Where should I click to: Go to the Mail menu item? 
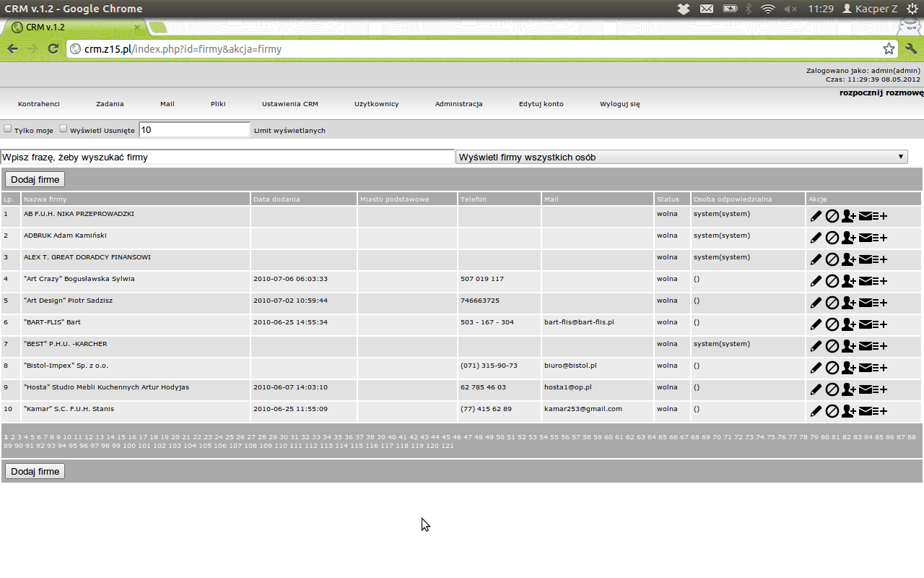167,104
